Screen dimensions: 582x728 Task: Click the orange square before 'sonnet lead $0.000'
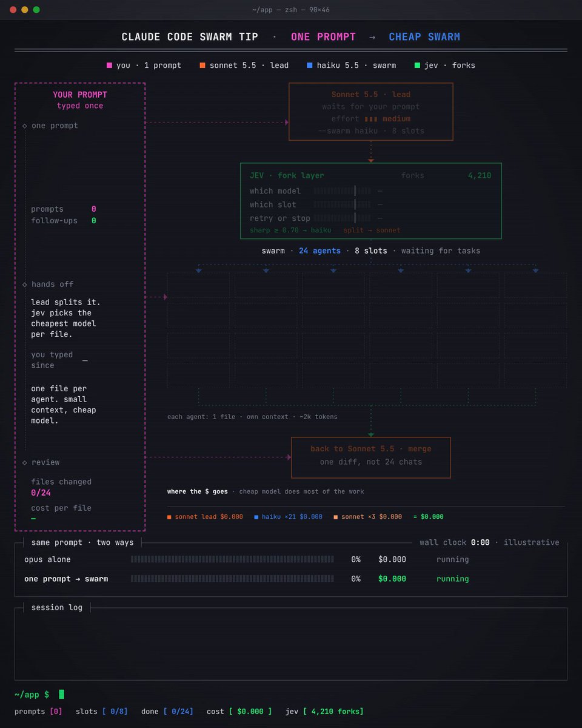170,517
